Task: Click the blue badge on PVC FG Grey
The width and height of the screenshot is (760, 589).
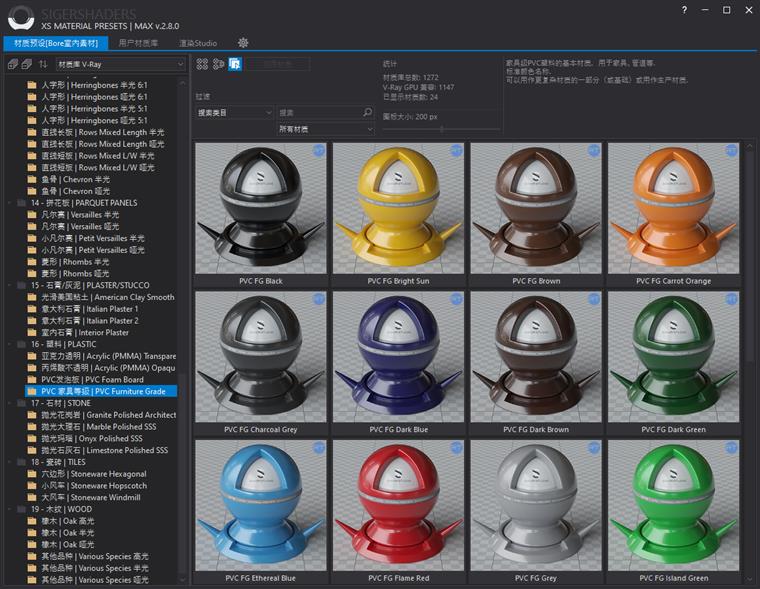Action: pos(594,448)
